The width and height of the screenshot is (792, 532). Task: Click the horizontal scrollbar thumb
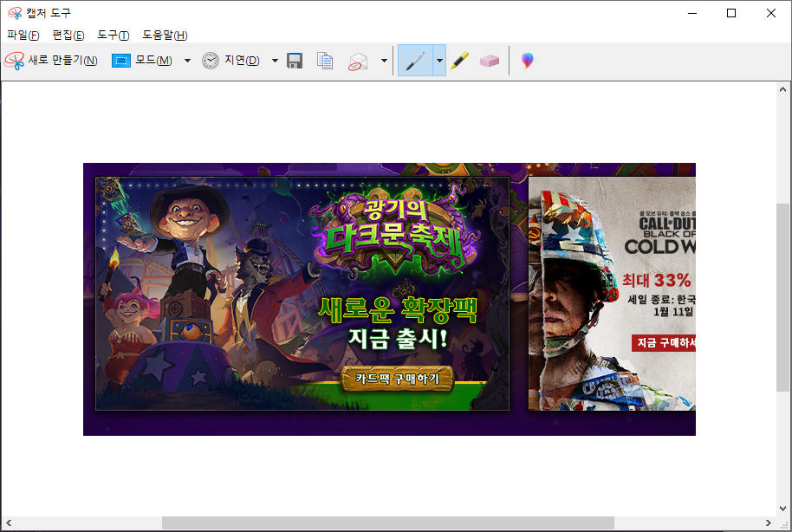pos(388,523)
